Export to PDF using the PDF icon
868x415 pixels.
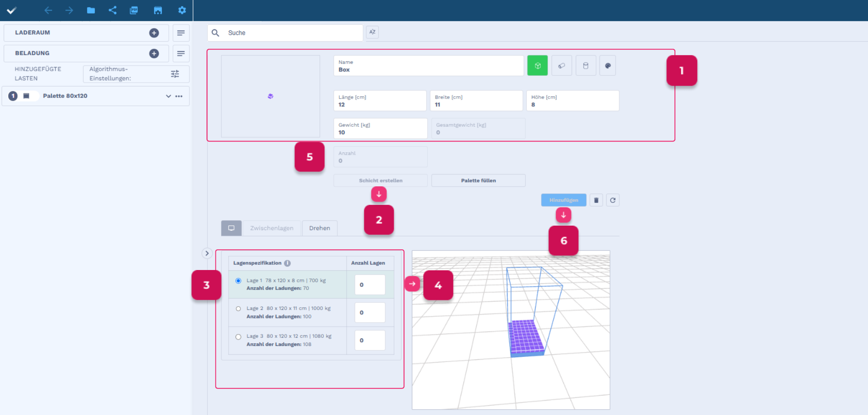(134, 10)
